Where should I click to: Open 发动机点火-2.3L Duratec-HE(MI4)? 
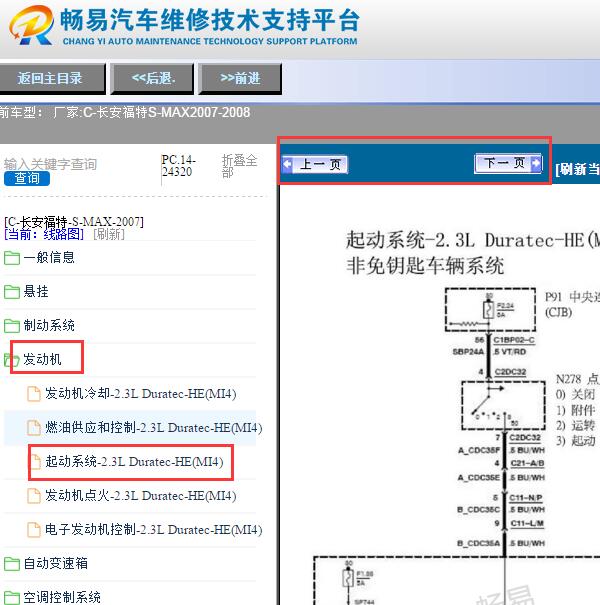(x=141, y=495)
